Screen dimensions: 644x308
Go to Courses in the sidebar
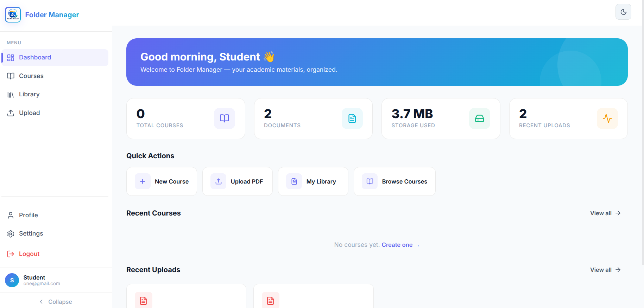[55, 76]
